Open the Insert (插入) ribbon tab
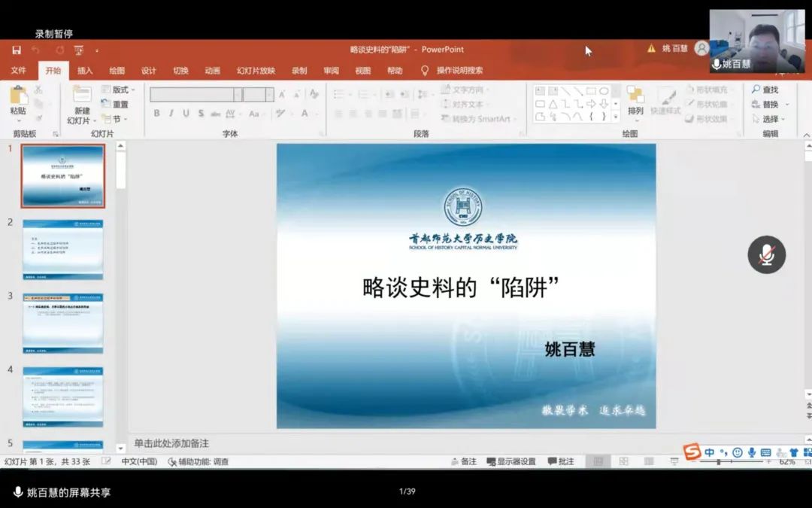The image size is (812, 508). point(85,71)
